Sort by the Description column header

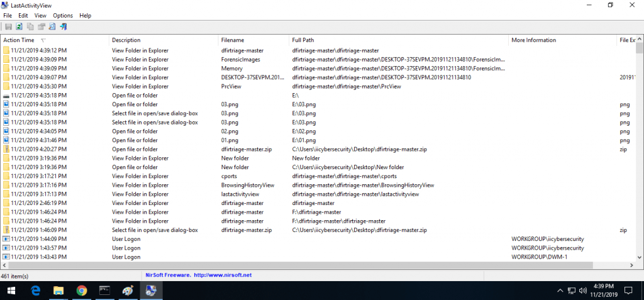pyautogui.click(x=164, y=40)
